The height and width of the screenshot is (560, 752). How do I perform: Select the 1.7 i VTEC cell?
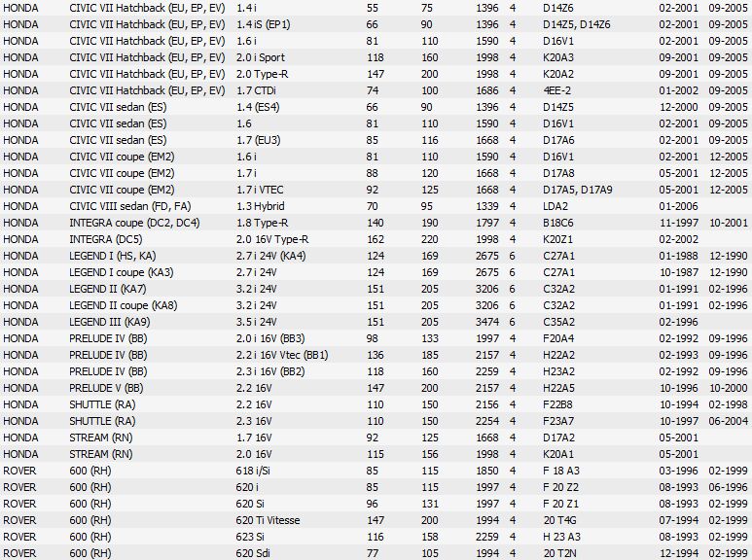pos(260,190)
